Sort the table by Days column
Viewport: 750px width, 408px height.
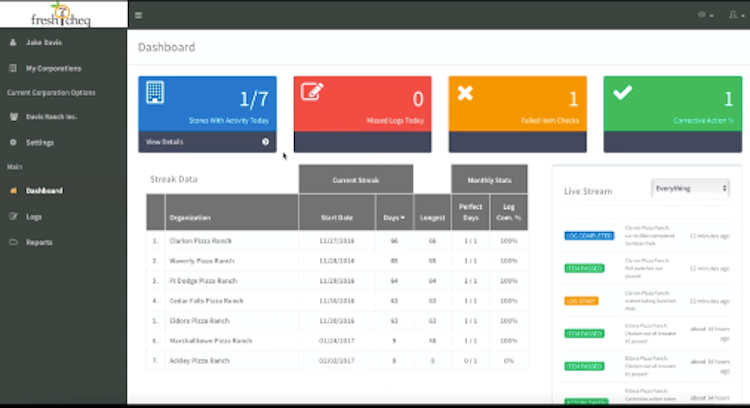click(394, 218)
